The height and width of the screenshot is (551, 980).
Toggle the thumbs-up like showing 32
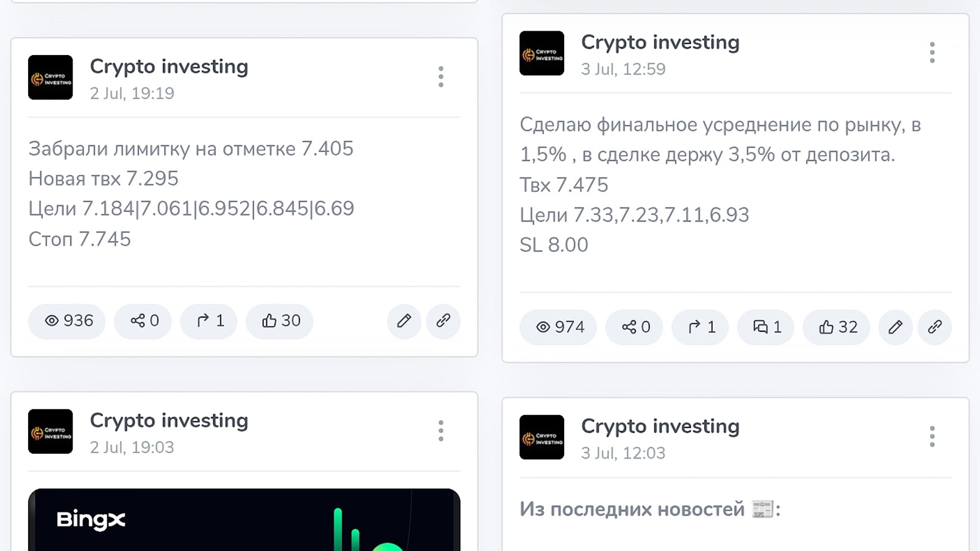pyautogui.click(x=835, y=327)
